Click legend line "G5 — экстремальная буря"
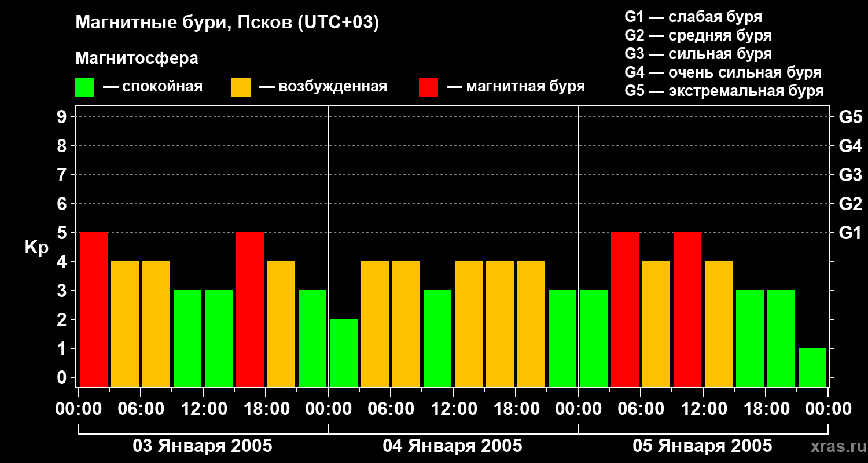This screenshot has height=463, width=868. (724, 91)
